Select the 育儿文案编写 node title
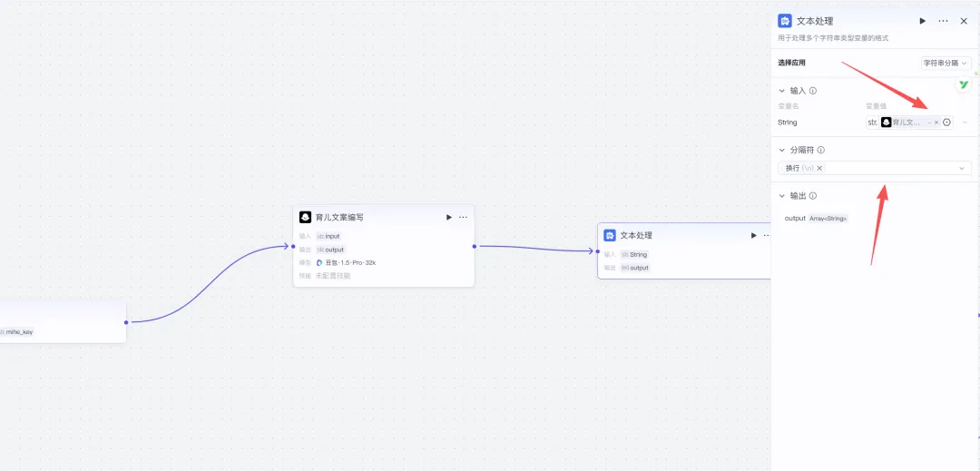Screen dimensions: 980x471 pos(339,218)
